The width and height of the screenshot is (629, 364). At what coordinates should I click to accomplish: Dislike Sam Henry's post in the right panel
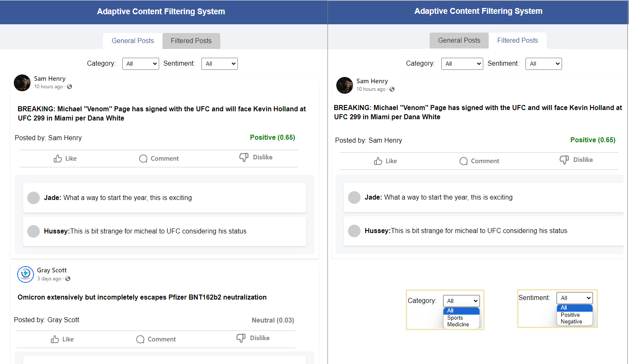coord(564,160)
